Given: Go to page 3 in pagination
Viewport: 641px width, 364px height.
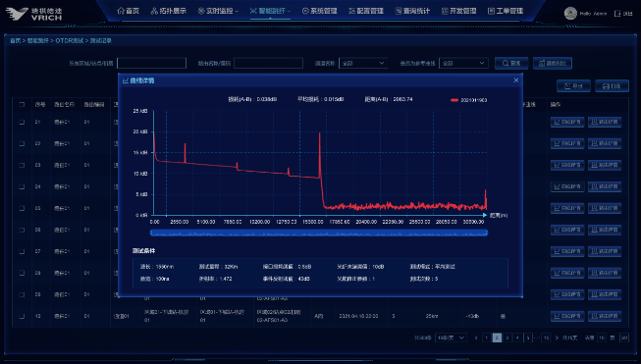Looking at the screenshot, I should (x=507, y=338).
